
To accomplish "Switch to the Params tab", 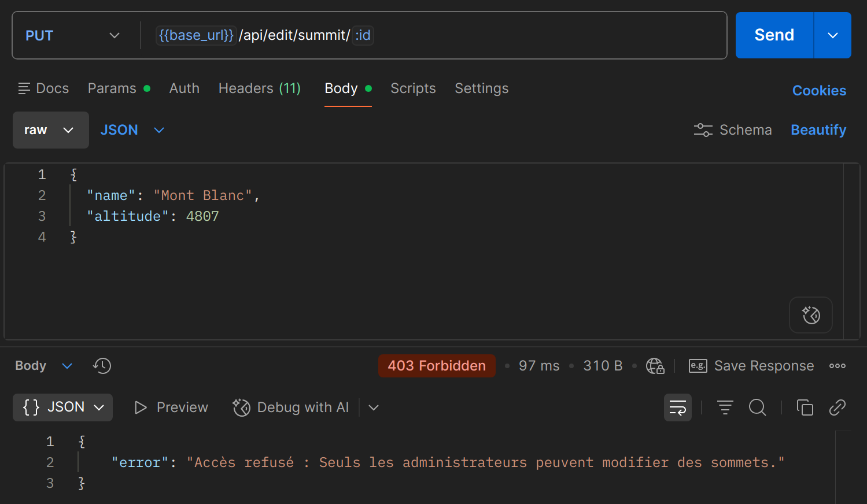I will (x=119, y=88).
